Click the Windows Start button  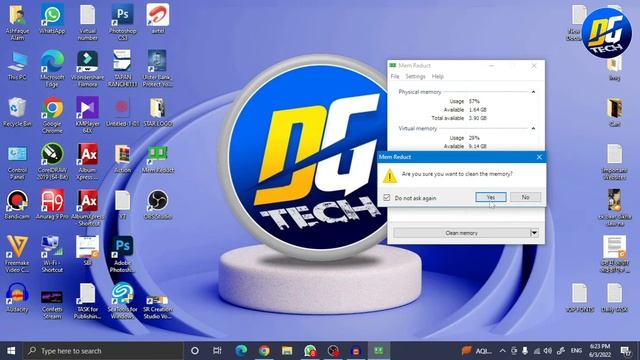(x=11, y=351)
